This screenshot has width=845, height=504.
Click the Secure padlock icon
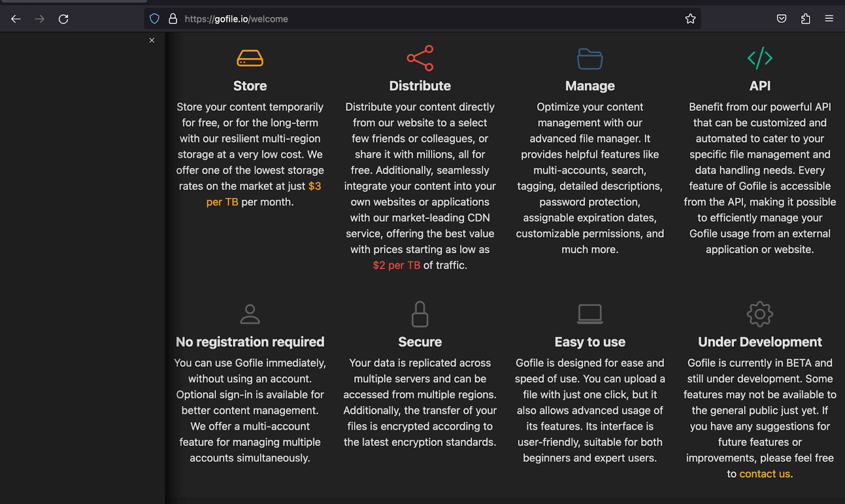(x=420, y=314)
